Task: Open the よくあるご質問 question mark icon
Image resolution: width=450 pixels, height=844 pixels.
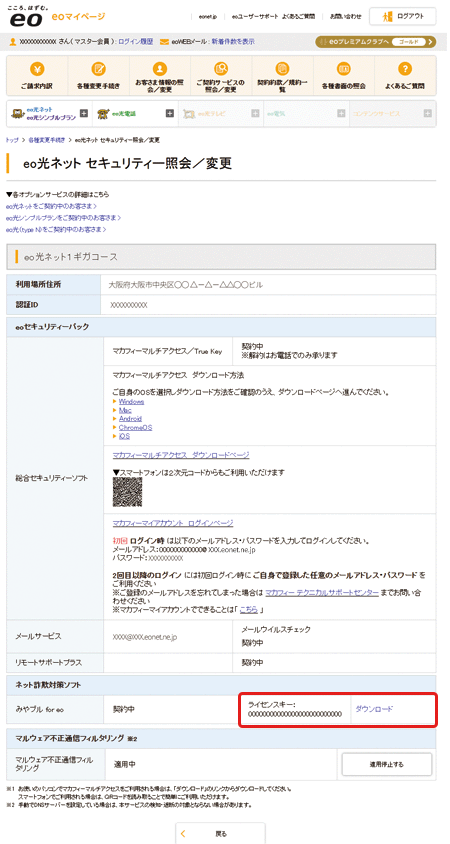Action: [x=405, y=76]
